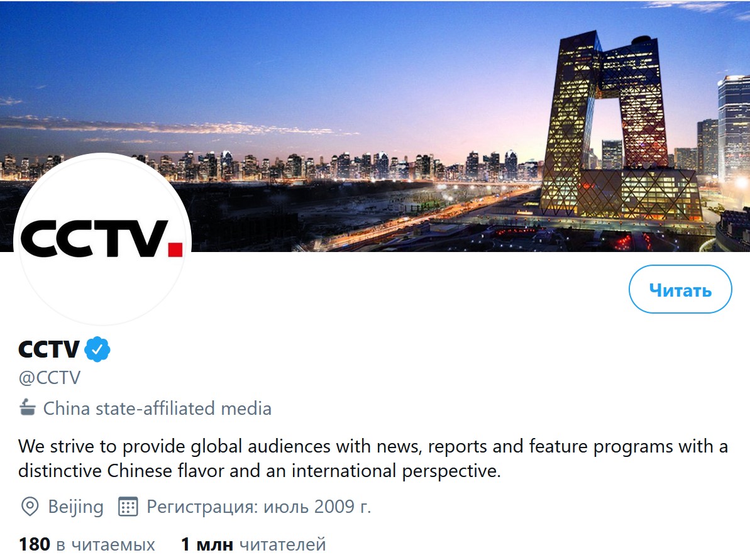This screenshot has width=750, height=560.
Task: Click the Читать follow button
Action: point(680,289)
